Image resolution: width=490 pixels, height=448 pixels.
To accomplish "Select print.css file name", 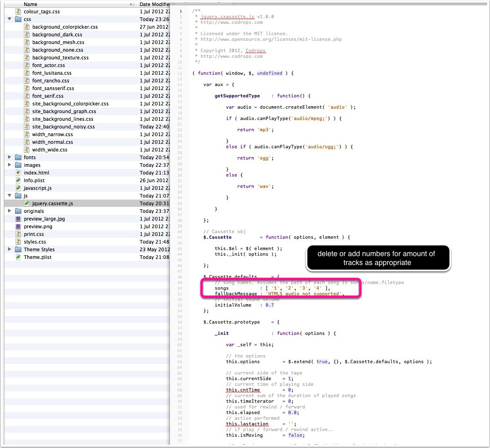I will [34, 234].
